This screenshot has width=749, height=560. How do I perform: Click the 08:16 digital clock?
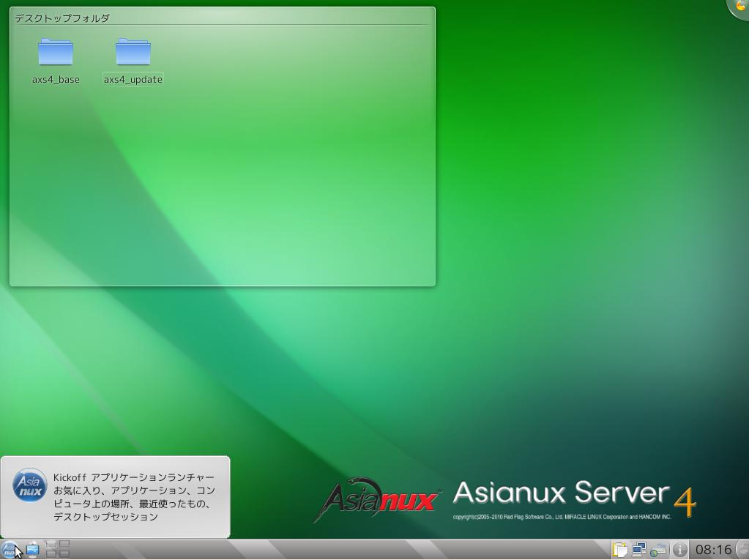point(713,550)
